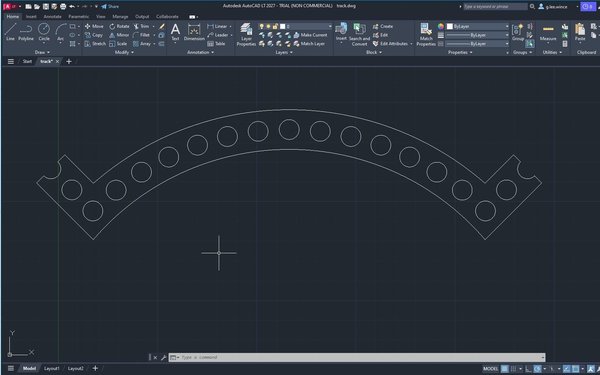
Task: Click the Copy tool
Action: coord(94,35)
